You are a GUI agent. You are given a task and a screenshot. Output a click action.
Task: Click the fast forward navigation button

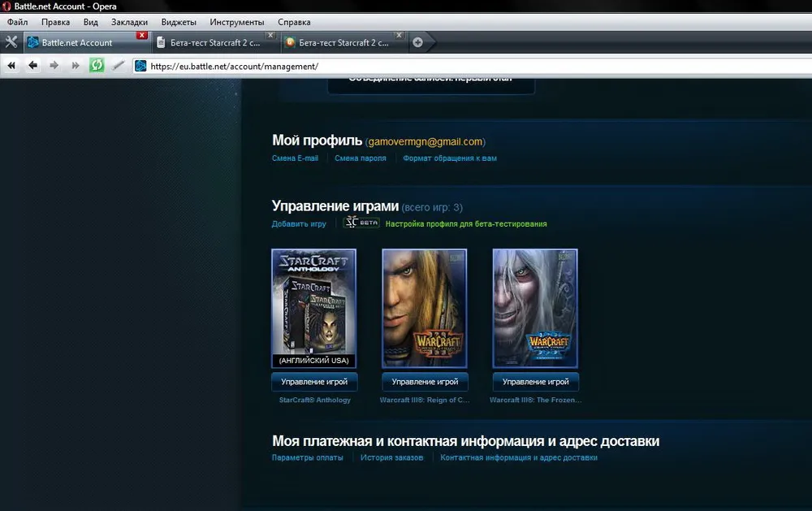(x=76, y=66)
